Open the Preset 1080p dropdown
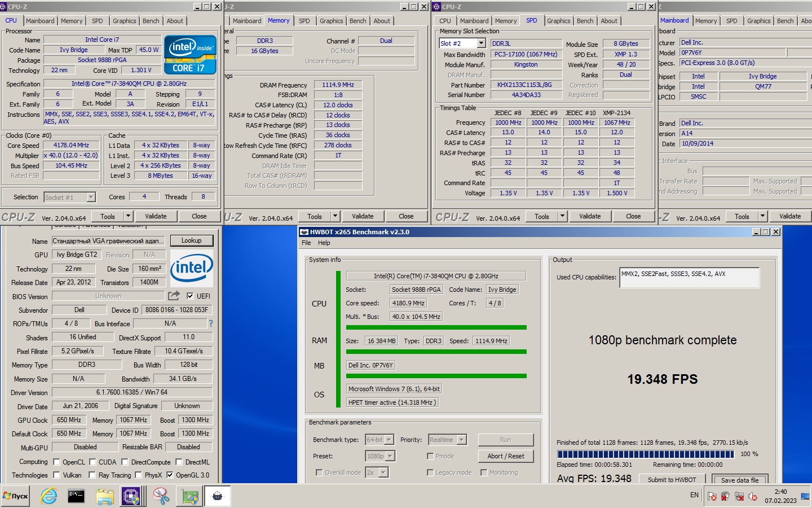This screenshot has width=812, height=508. (390, 456)
